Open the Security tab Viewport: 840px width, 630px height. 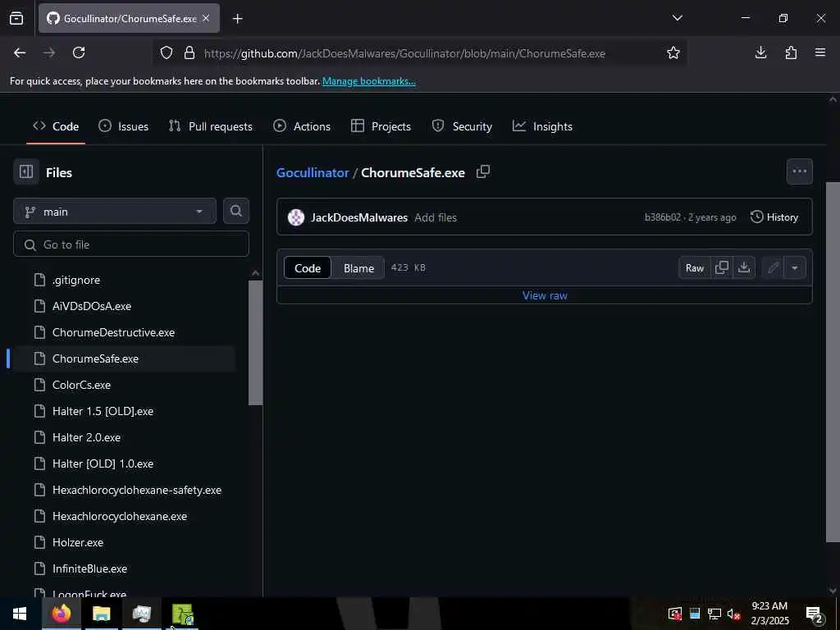[x=463, y=126]
